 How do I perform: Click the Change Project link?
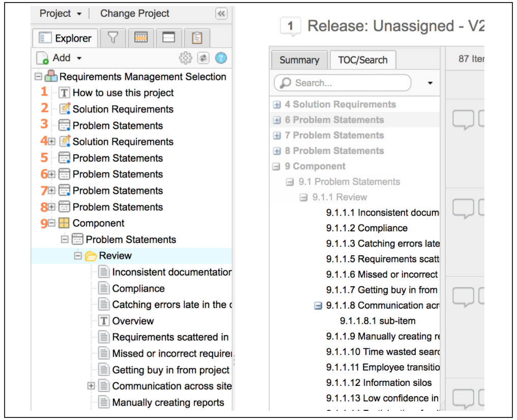(134, 14)
